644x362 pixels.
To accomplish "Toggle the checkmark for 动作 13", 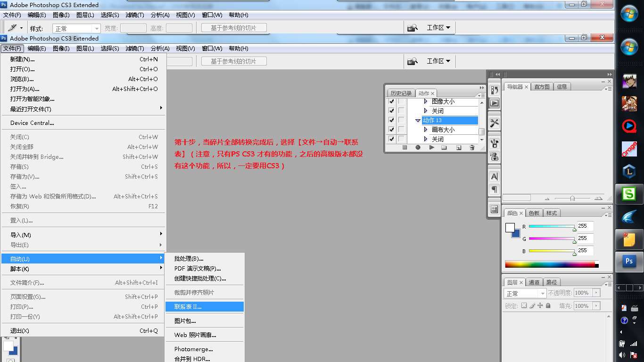I will [x=391, y=120].
